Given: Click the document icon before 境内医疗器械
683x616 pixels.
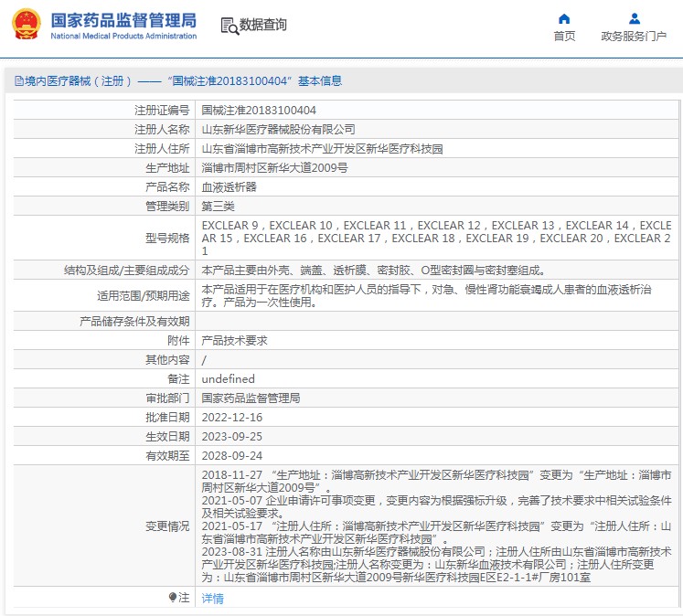Looking at the screenshot, I should coord(18,81).
